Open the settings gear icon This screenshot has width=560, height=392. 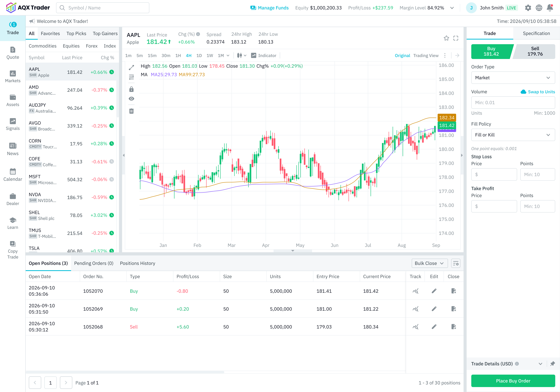[528, 8]
